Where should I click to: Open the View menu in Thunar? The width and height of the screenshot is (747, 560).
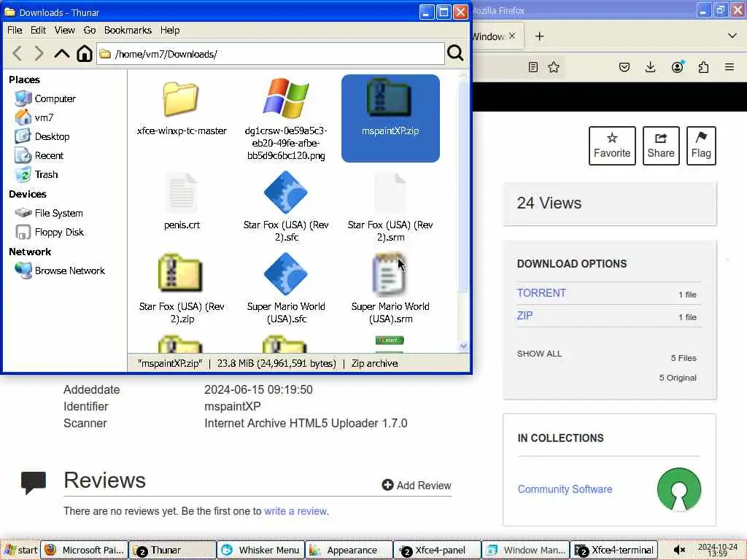[x=64, y=30]
